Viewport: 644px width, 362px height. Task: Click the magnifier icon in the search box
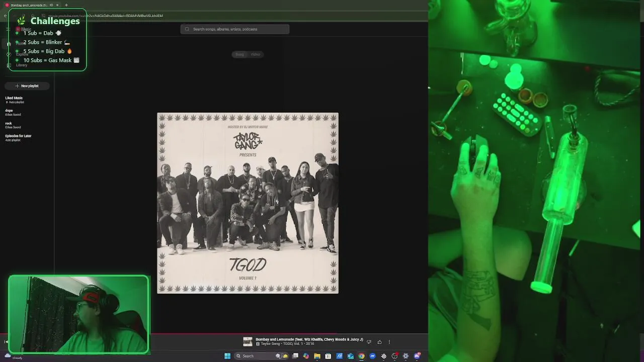point(187,29)
